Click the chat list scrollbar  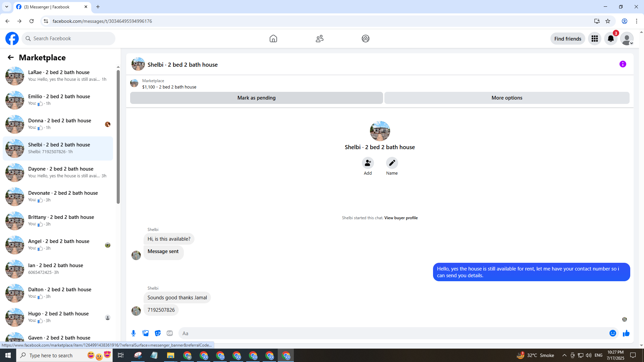118,137
